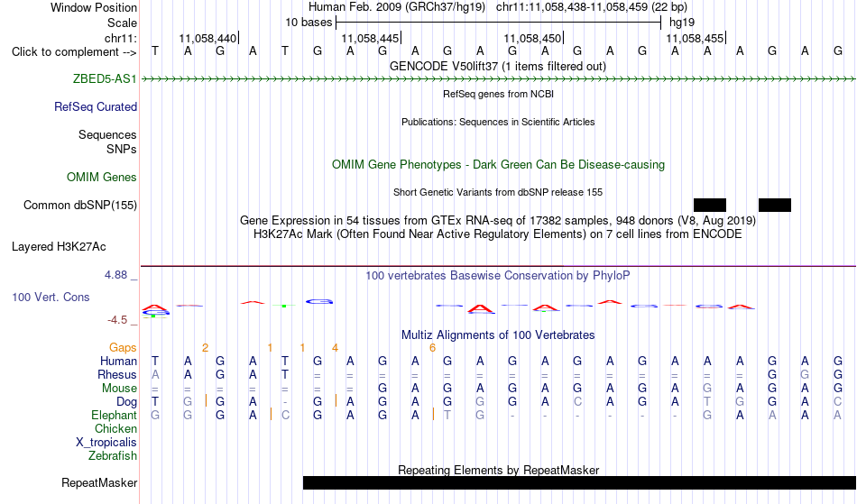Click the -4.5 PhyloP lower scale value
857x504 pixels.
click(x=117, y=320)
